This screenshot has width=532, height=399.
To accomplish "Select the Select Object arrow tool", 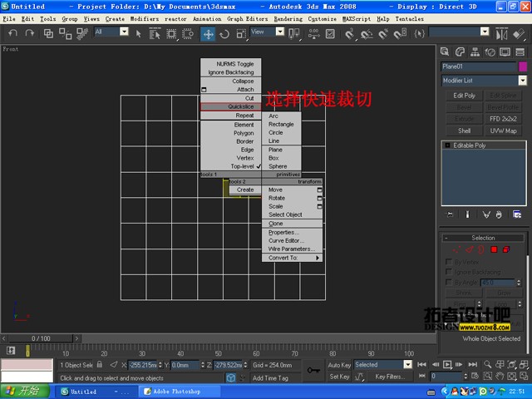I will pos(138,33).
